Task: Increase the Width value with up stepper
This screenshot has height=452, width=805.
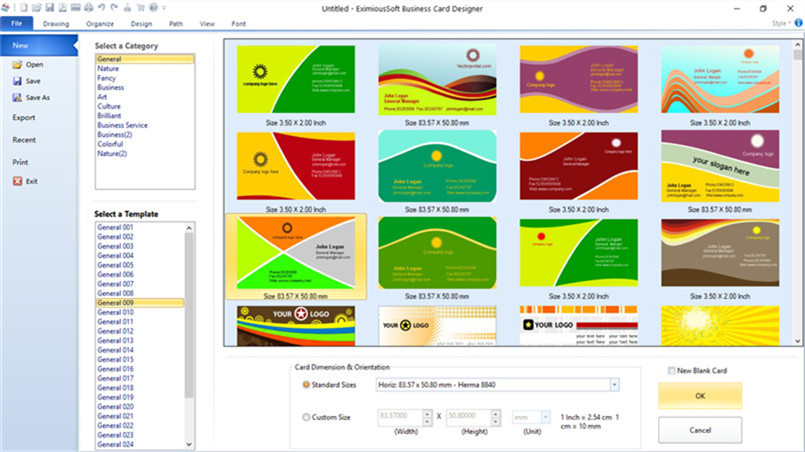Action: (x=427, y=413)
